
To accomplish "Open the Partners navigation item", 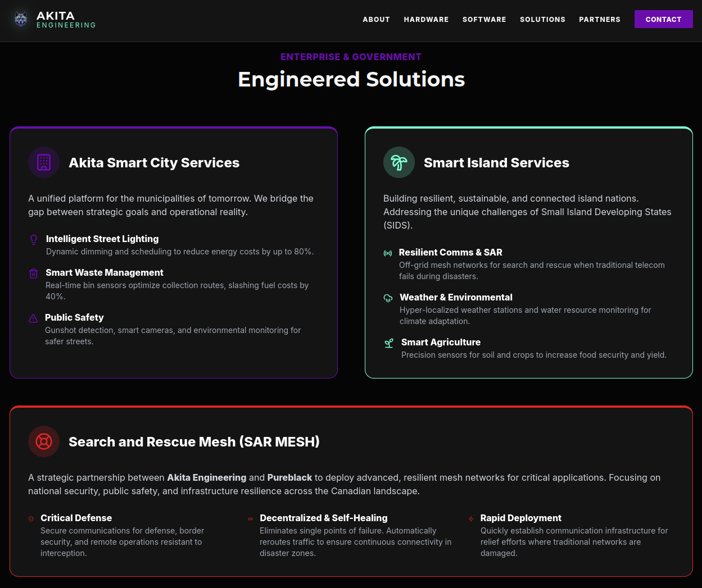I will click(x=600, y=19).
